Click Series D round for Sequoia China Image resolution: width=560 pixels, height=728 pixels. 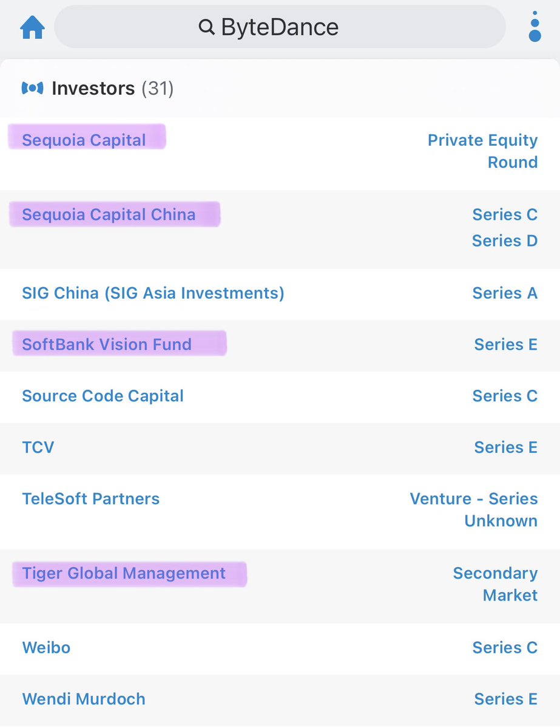click(505, 241)
